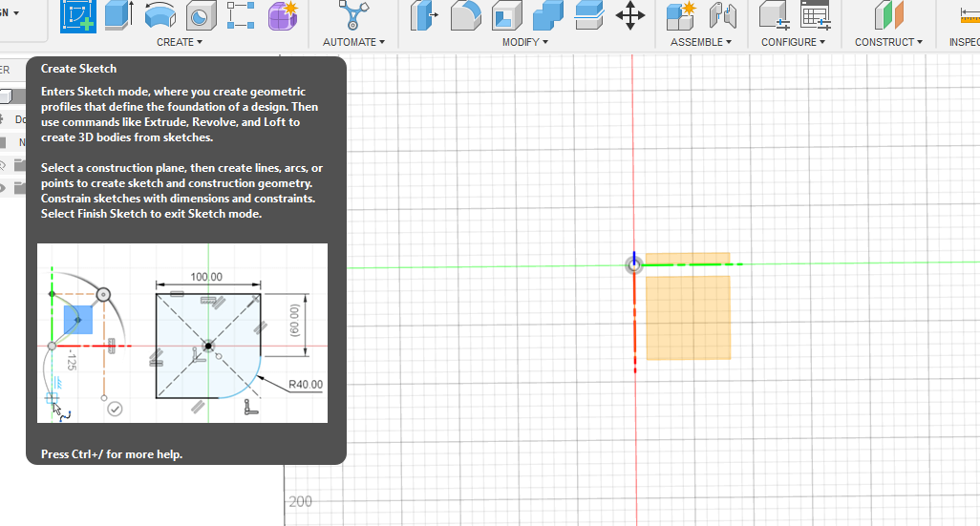The width and height of the screenshot is (980, 526).
Task: Select the Fillet tool
Action: (465, 15)
